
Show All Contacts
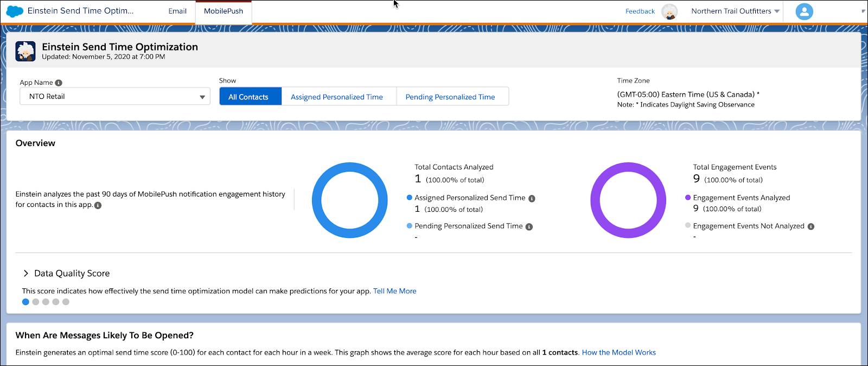point(250,97)
